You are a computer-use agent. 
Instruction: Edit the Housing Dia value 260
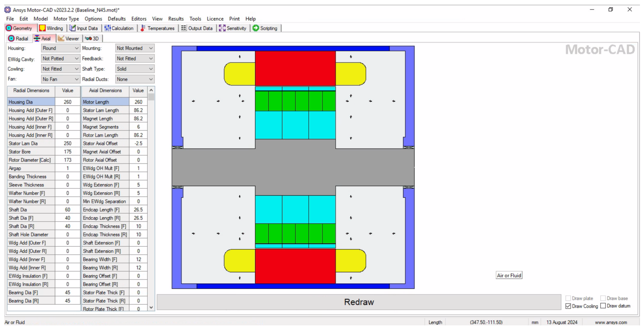pos(68,102)
